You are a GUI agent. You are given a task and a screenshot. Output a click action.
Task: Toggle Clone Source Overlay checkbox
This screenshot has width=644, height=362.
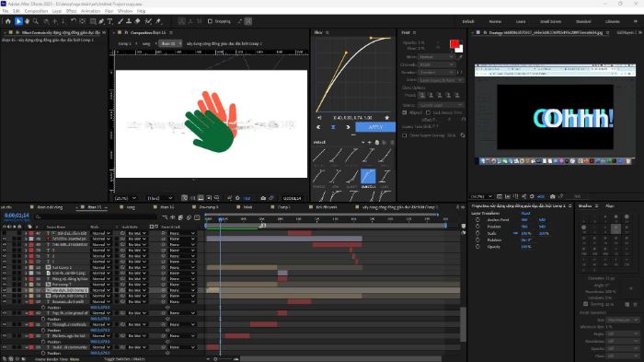[x=404, y=135]
